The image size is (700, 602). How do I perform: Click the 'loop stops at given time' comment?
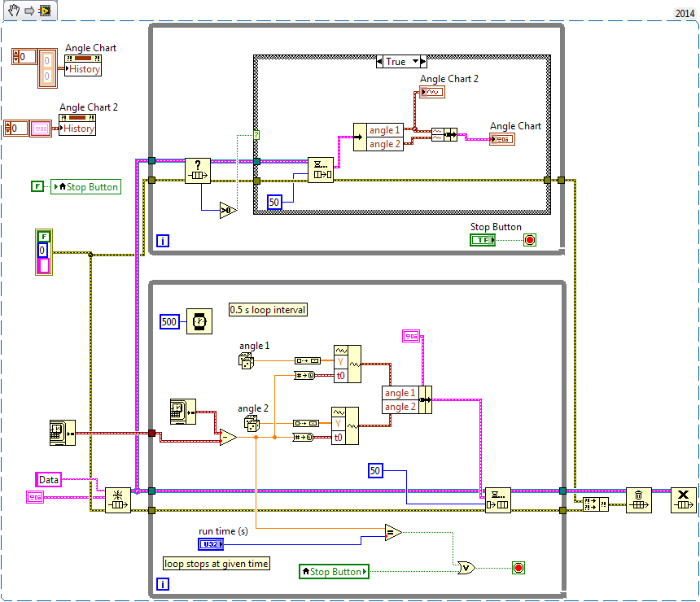(217, 564)
